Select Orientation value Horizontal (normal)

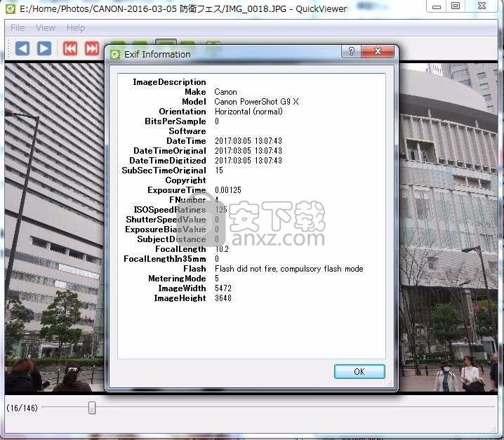[248, 112]
